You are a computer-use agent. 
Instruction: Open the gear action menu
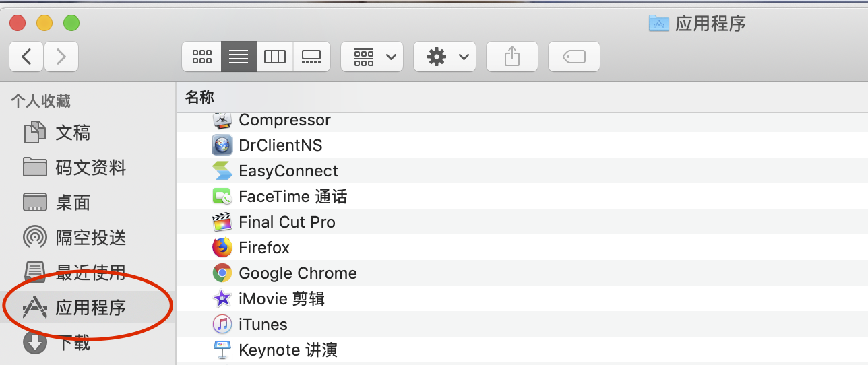tap(445, 57)
